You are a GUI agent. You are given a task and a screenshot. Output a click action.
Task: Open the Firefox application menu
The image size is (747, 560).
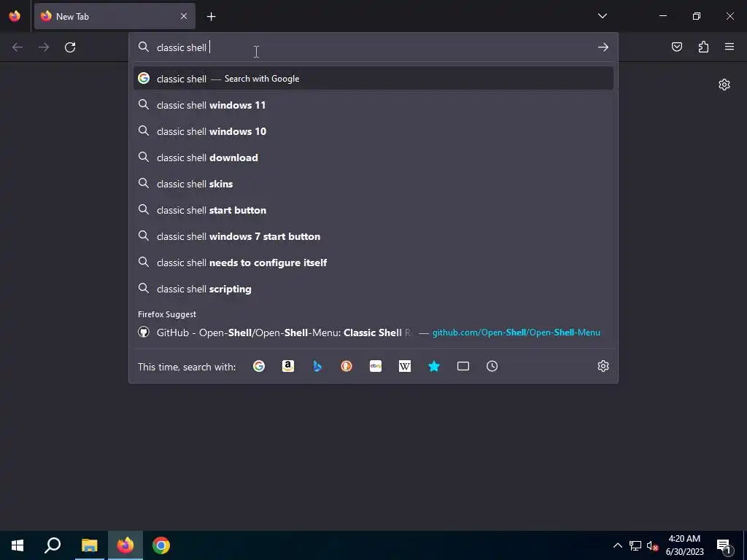(729, 47)
